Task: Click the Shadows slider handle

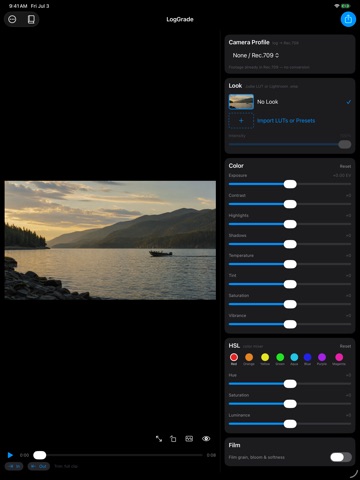Action: (290, 244)
